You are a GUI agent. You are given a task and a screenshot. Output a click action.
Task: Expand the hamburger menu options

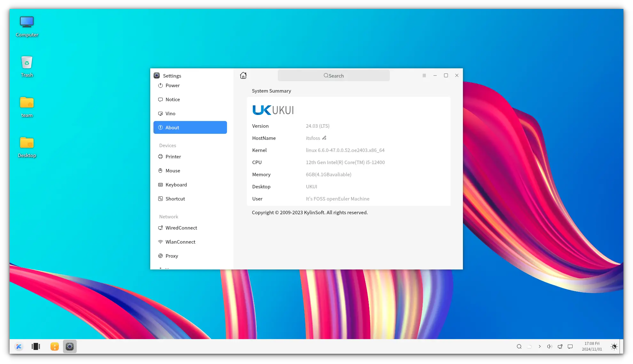coord(424,75)
